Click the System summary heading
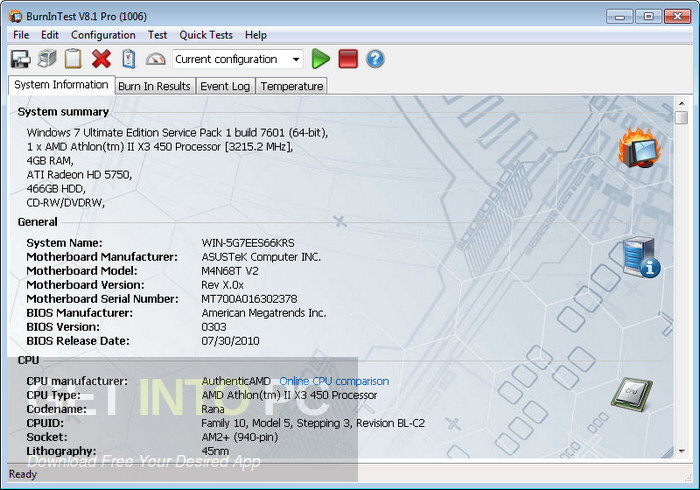Image resolution: width=700 pixels, height=490 pixels. click(63, 112)
